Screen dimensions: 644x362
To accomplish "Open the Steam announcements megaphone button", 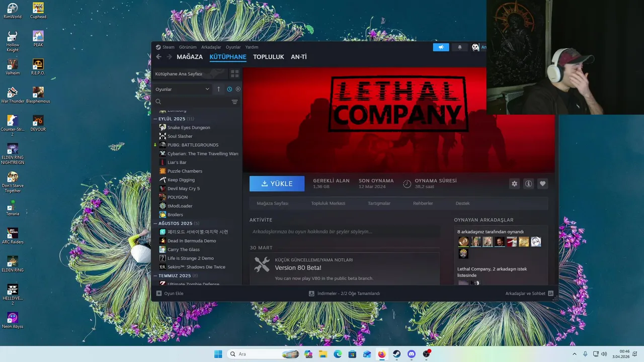I will [441, 47].
